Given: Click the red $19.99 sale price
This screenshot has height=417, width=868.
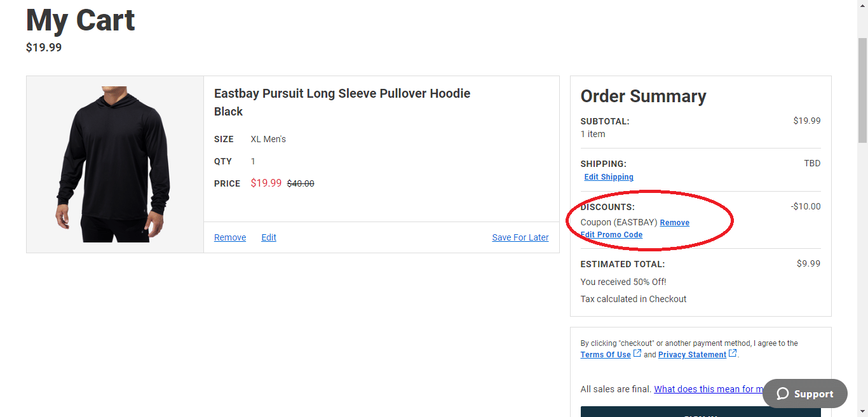Looking at the screenshot, I should point(266,183).
